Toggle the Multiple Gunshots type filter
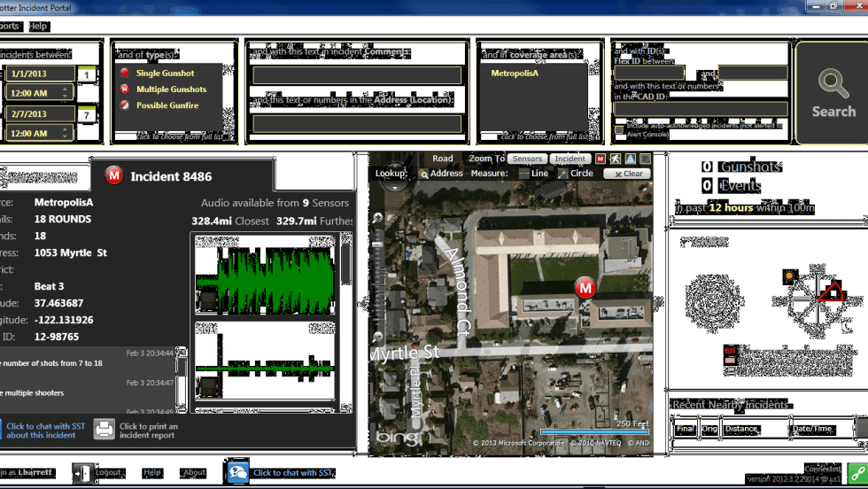 126,89
